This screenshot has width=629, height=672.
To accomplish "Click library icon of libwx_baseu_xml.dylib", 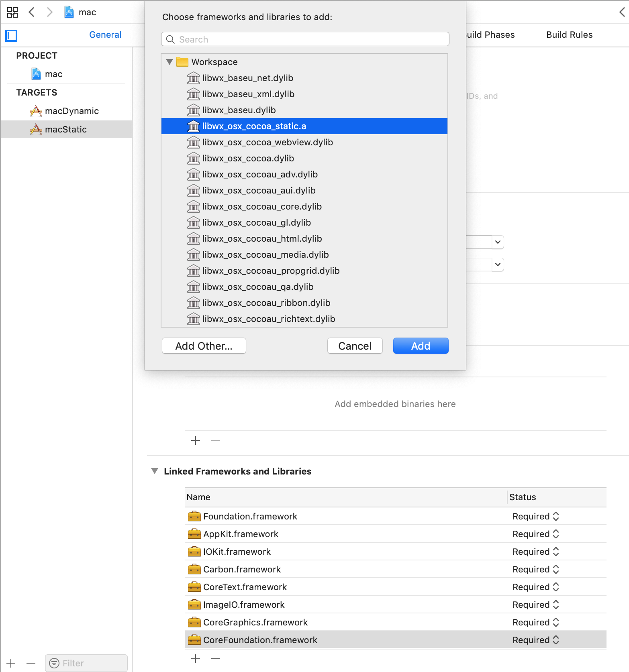I will click(x=194, y=94).
